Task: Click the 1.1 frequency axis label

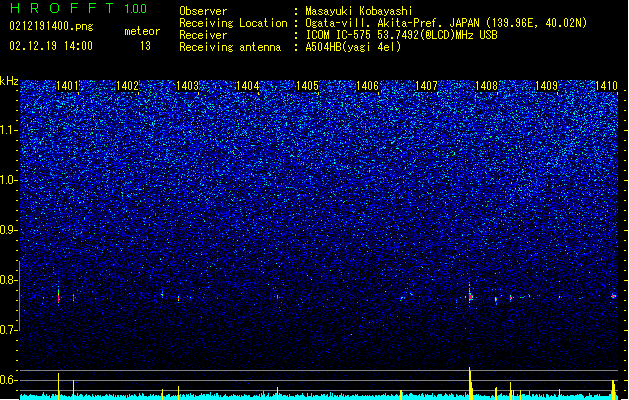Action: click(x=9, y=131)
